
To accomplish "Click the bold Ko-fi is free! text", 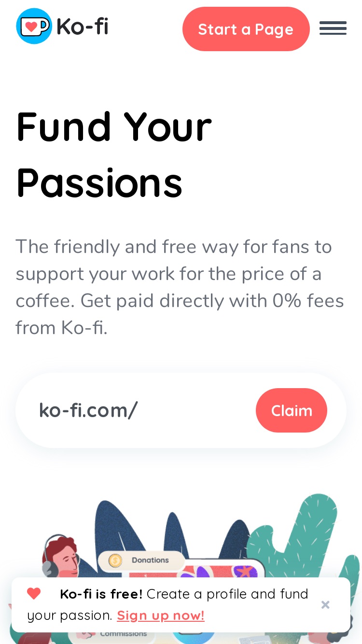I will coord(101,594).
